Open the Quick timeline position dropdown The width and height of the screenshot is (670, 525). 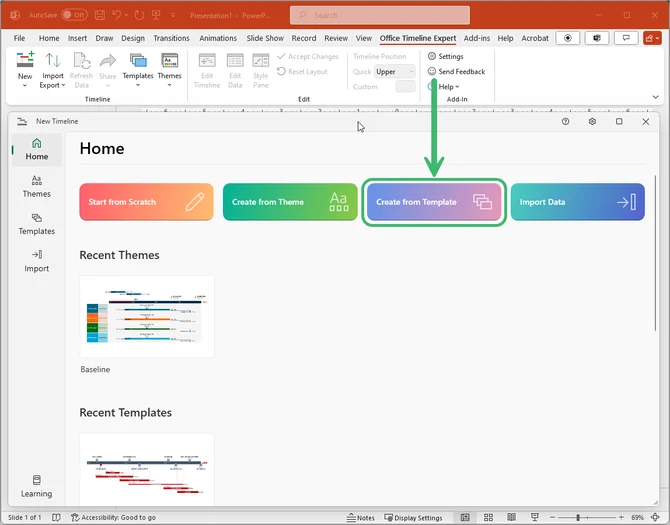394,72
